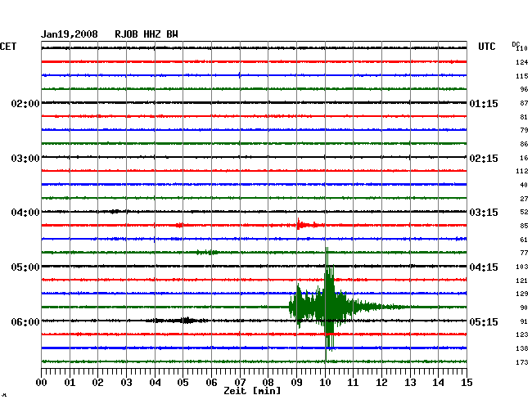Click the DC value 173

pyautogui.click(x=522, y=362)
